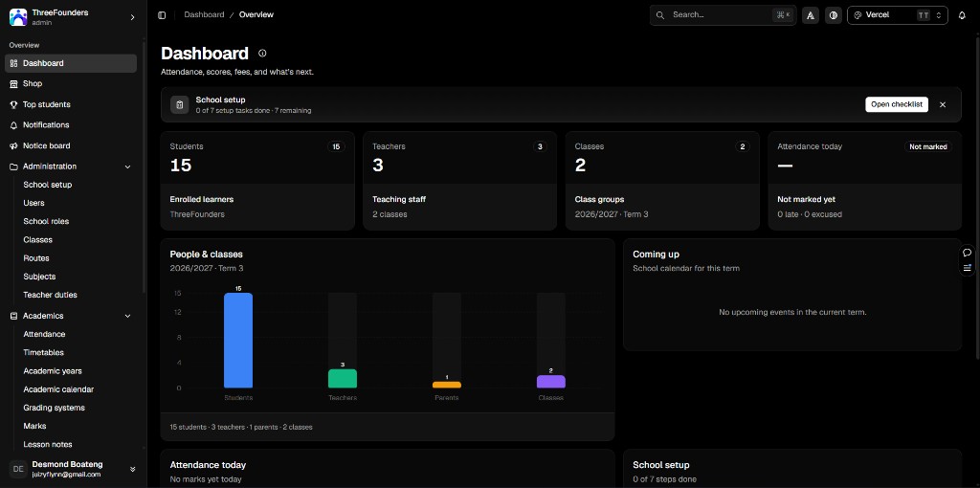Expand the Desmond Boateng account menu
980x488 pixels.
pos(132,469)
